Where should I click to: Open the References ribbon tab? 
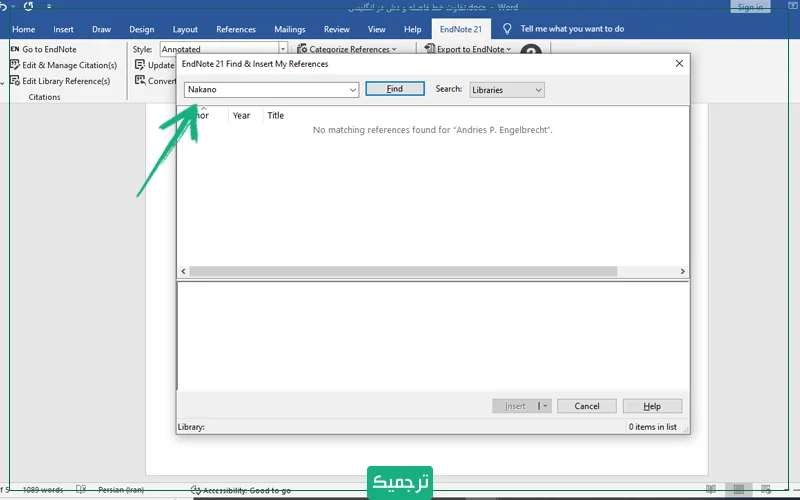coord(236,30)
